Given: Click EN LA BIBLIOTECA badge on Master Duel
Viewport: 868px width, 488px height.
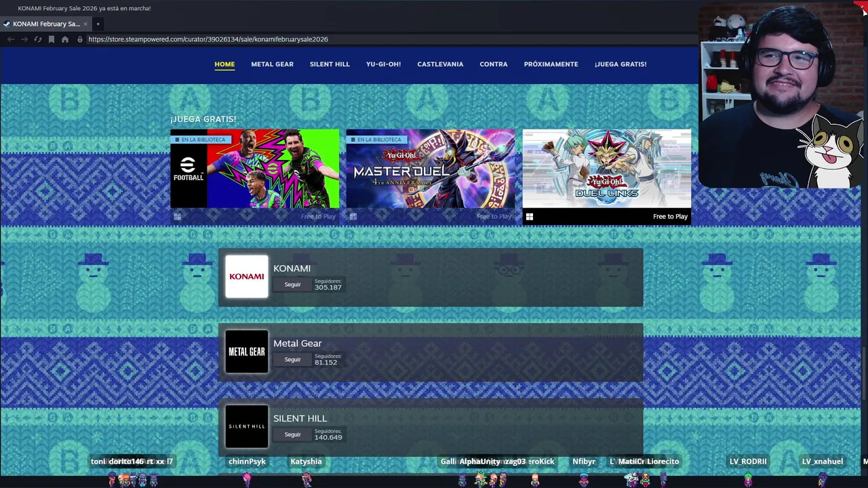Looking at the screenshot, I should pos(378,140).
